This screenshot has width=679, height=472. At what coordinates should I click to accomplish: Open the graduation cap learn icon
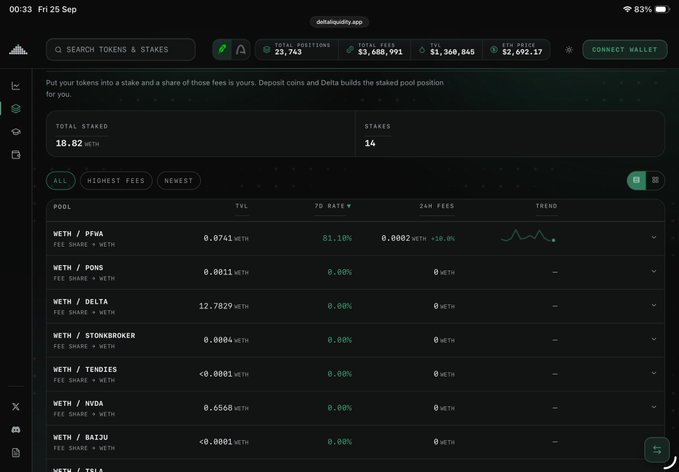tap(16, 132)
